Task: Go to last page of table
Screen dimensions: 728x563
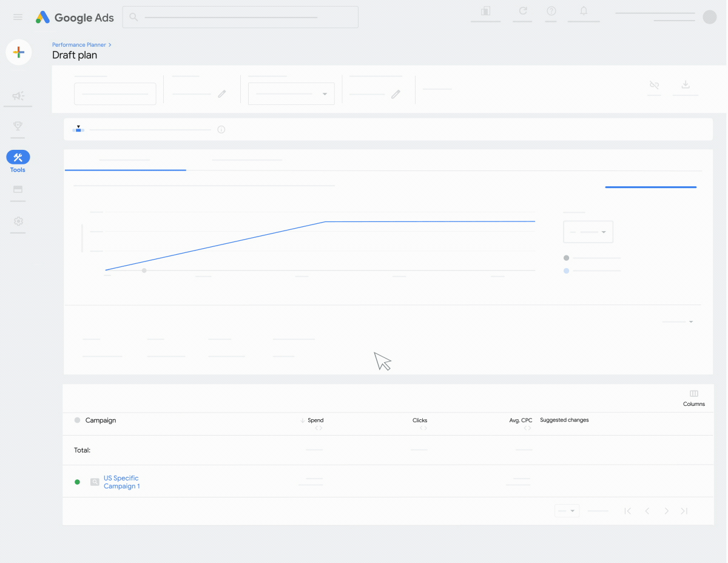Action: pyautogui.click(x=684, y=511)
